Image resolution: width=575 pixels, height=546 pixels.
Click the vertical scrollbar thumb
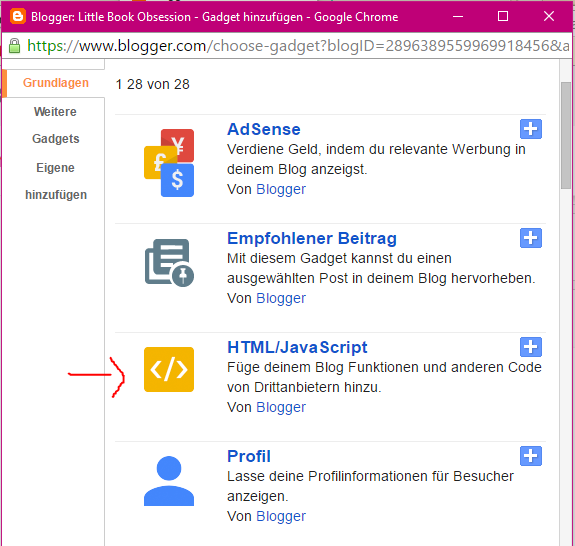(566, 135)
